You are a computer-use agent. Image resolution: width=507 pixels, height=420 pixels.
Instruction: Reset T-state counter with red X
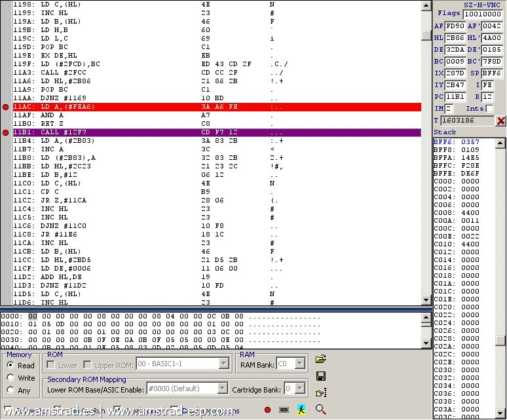click(500, 121)
